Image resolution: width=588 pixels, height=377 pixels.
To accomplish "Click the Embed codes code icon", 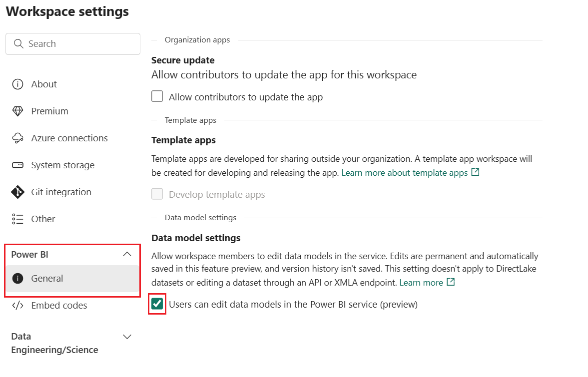I will tap(18, 305).
